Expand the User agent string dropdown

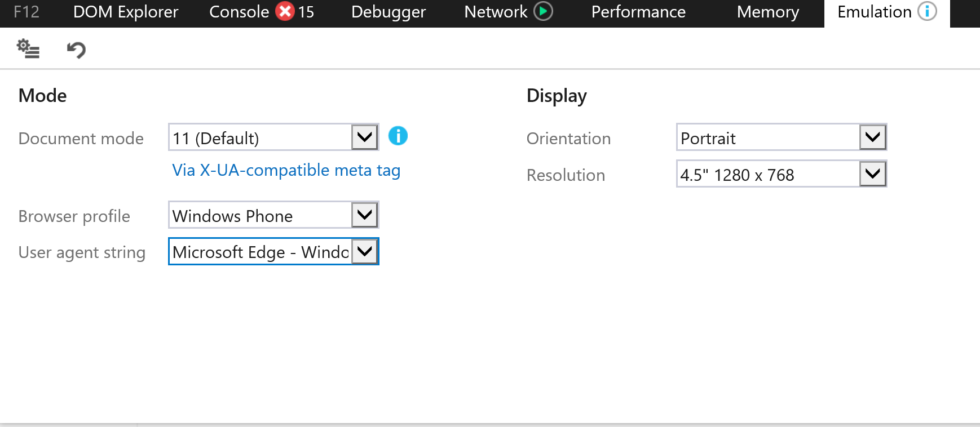tap(273, 251)
